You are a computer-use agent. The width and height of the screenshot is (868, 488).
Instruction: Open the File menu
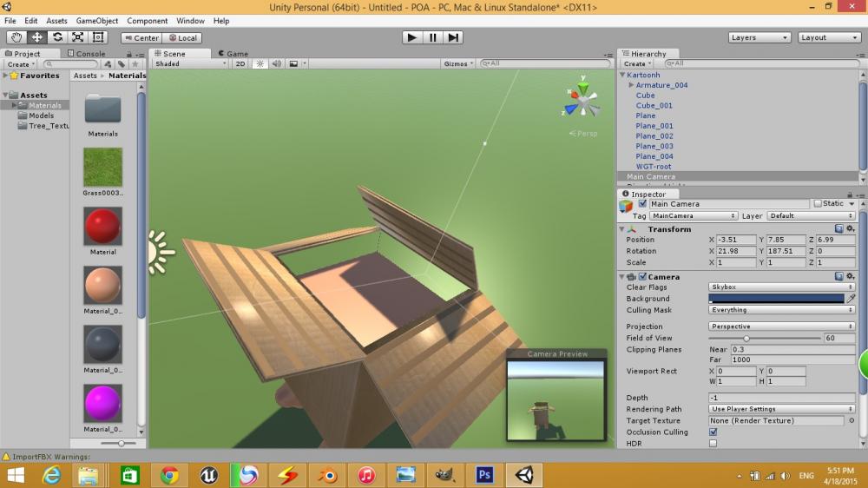coord(10,21)
